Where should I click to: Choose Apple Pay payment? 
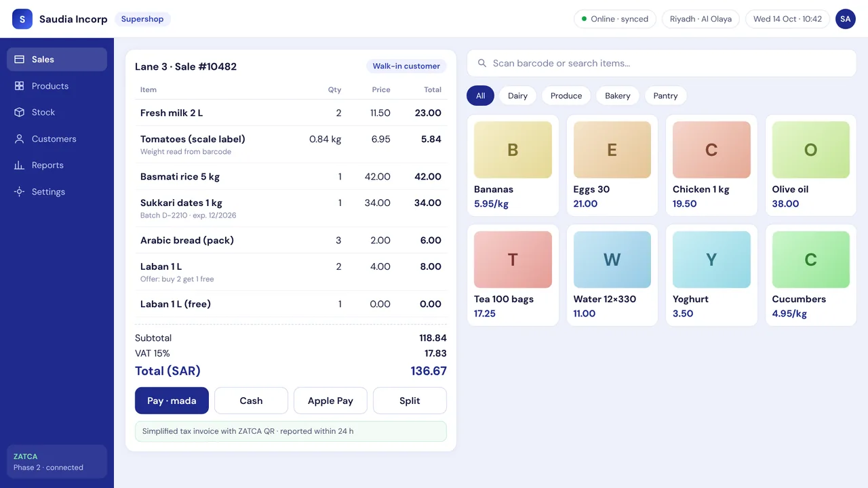[330, 401]
